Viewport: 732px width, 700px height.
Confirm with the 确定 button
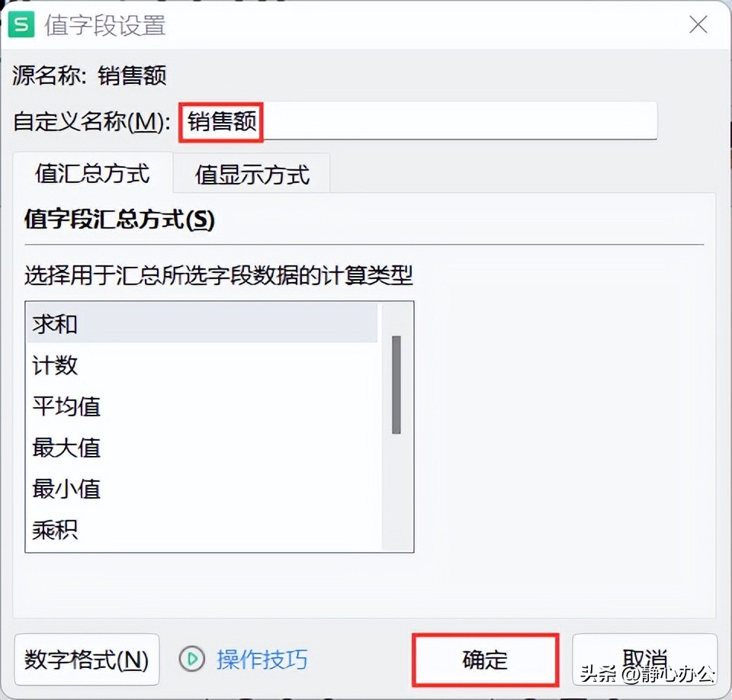coord(485,660)
